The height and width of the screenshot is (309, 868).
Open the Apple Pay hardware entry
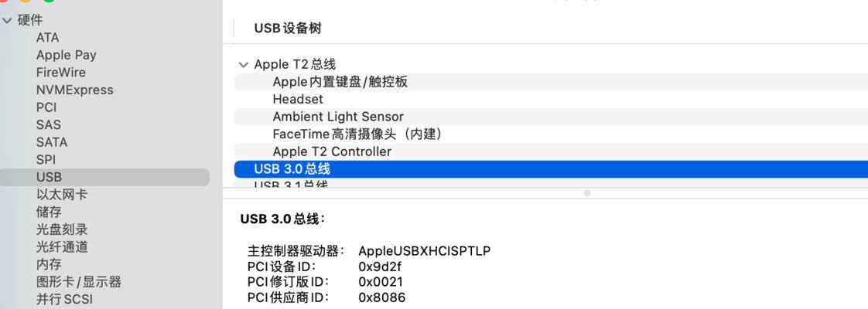point(66,56)
